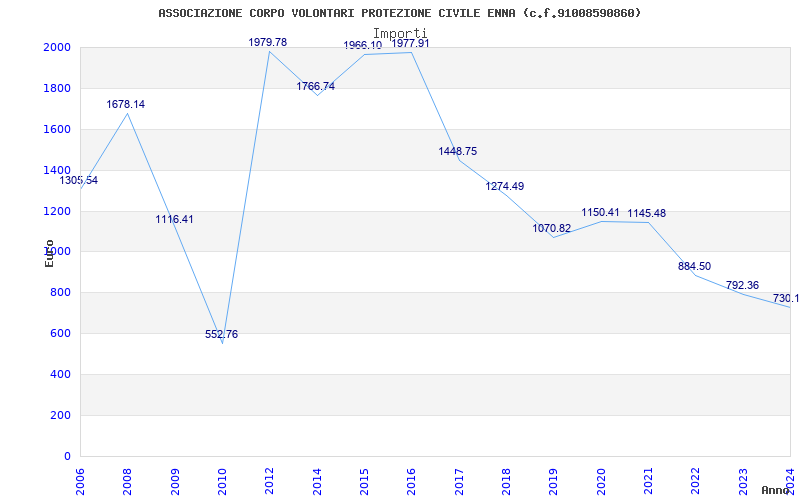
Task: Click the y-axis value 2000
Action: coord(59,47)
